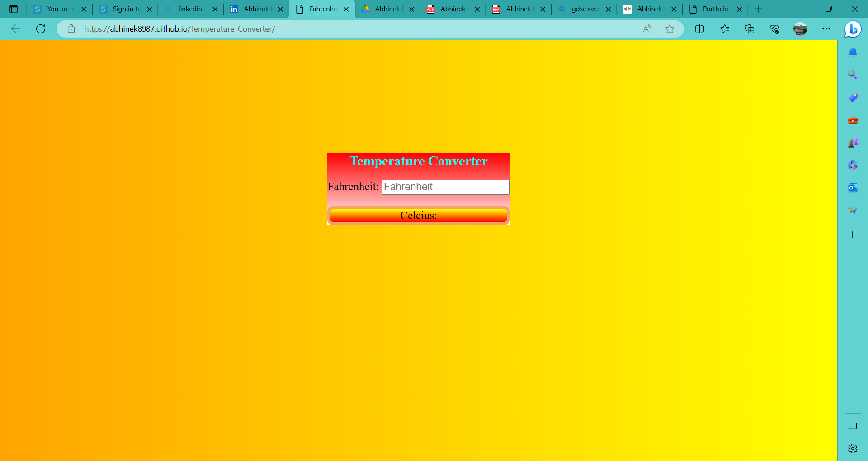Screen dimensions: 868x461
Task: Open Bing Copilot sidebar button
Action: (853, 29)
